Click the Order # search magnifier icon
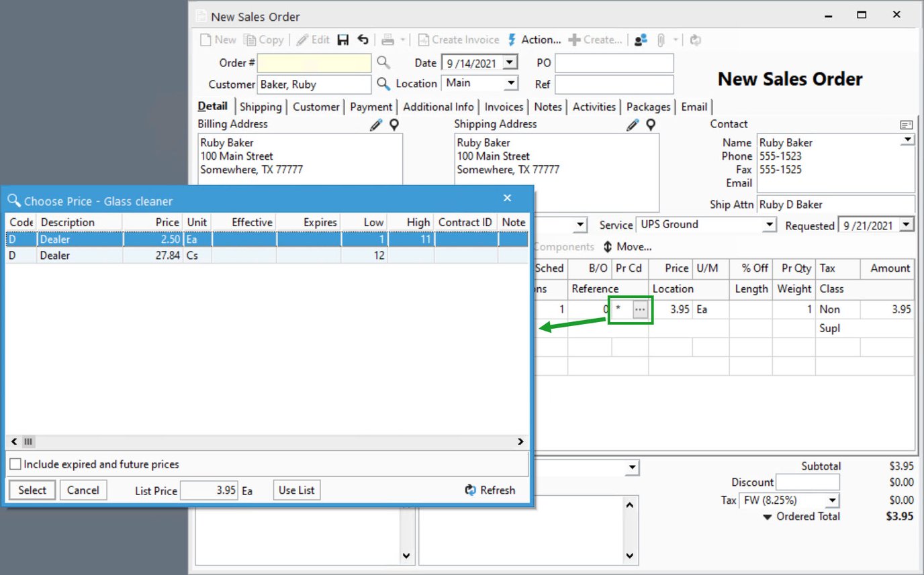Image resolution: width=924 pixels, height=575 pixels. [383, 62]
